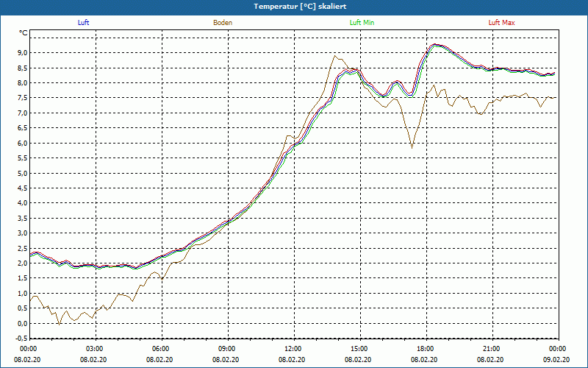Screen dimensions: 588x368
Task: Click the 3,0 y-axis value
Action: (x=23, y=233)
